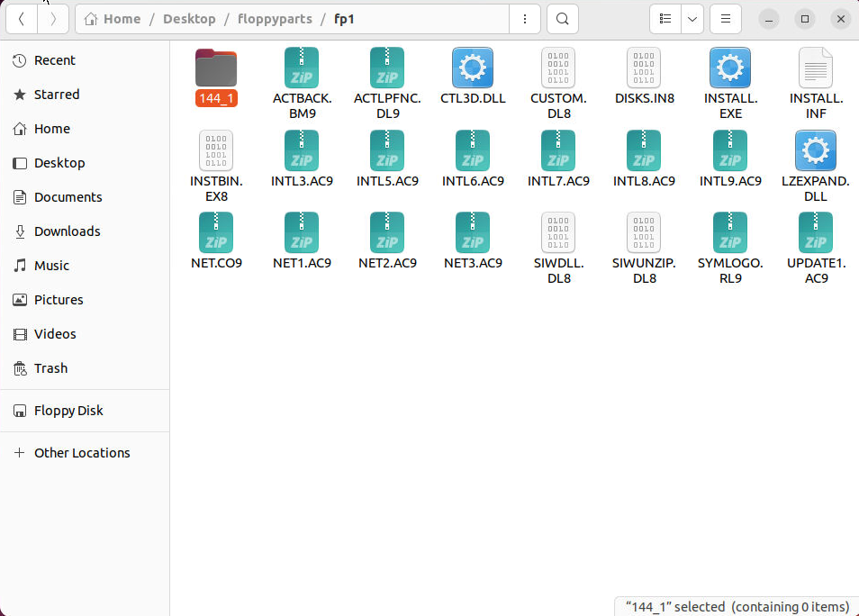The width and height of the screenshot is (859, 616).
Task: Select the DISKS.IN8 binary file icon
Action: [644, 68]
